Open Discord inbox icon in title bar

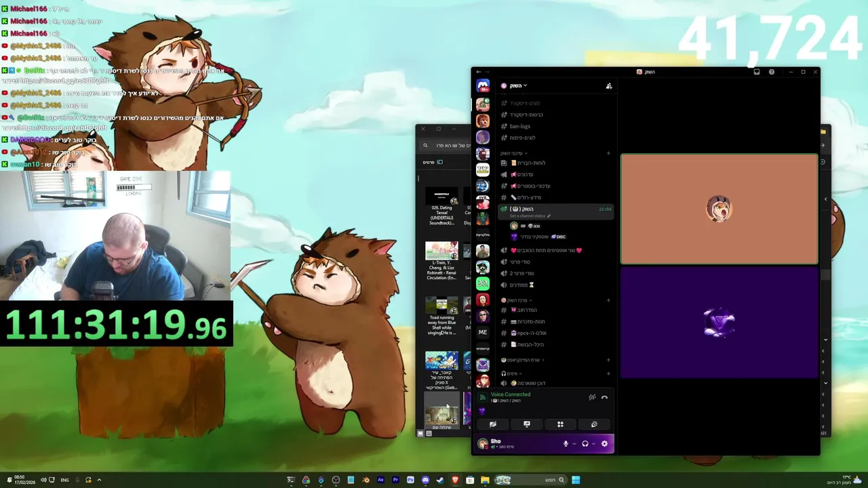(x=757, y=72)
